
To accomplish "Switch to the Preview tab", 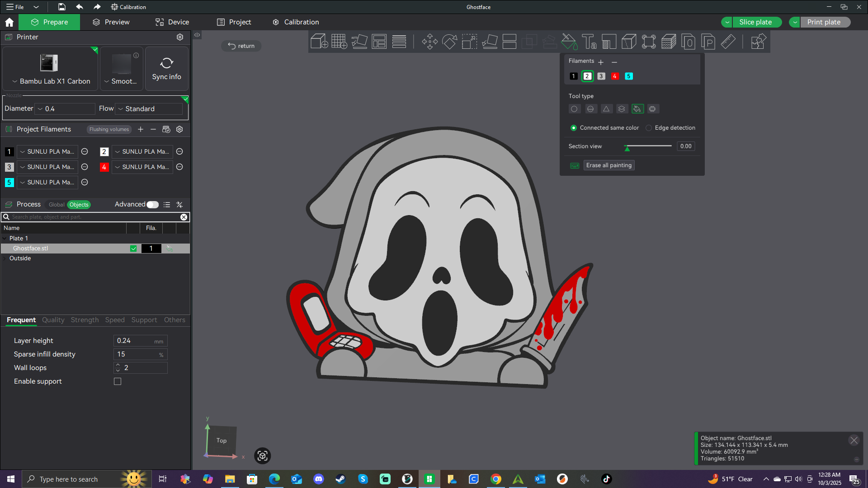I will tap(111, 22).
